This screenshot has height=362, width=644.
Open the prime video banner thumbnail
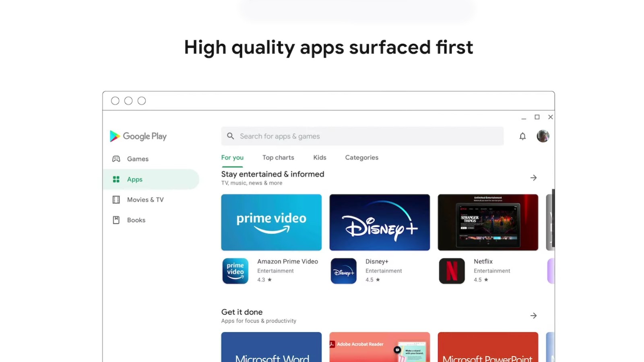click(x=271, y=222)
